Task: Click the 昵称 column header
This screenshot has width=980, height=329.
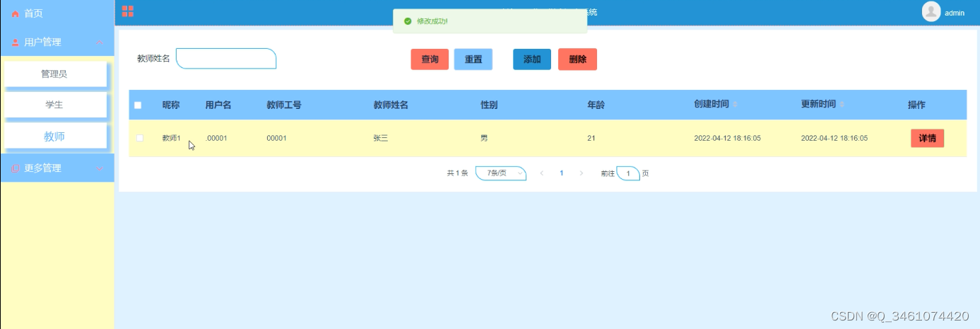Action: click(171, 105)
